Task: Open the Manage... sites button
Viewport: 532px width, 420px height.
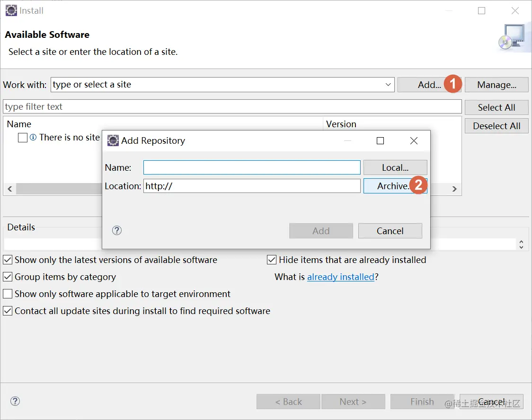Action: (x=497, y=85)
